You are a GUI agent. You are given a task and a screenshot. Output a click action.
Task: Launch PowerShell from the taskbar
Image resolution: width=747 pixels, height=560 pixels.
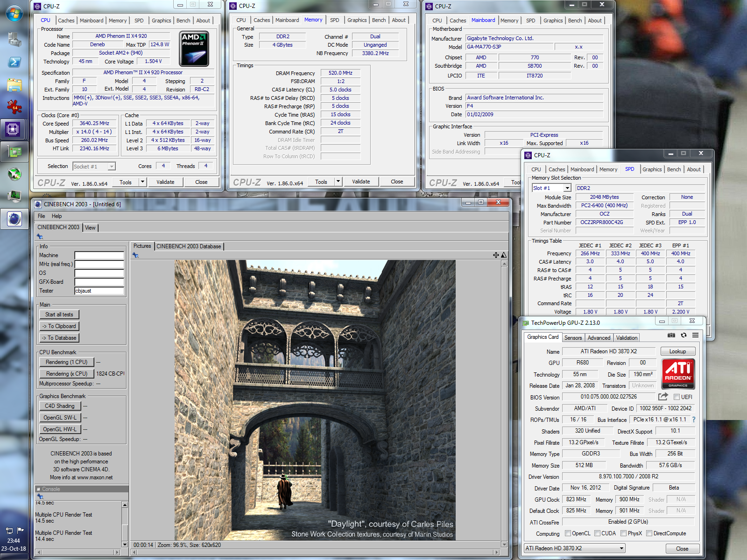click(x=14, y=62)
